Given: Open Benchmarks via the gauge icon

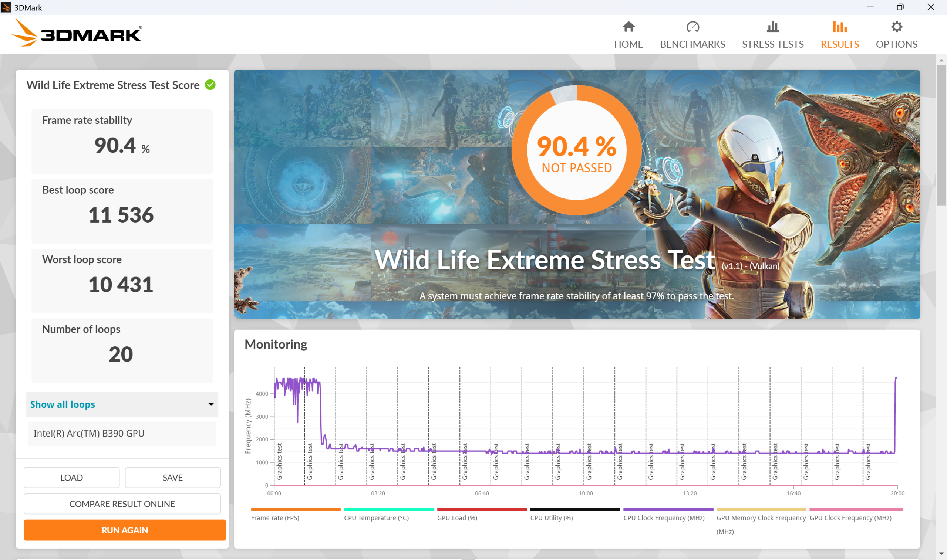Looking at the screenshot, I should (692, 27).
